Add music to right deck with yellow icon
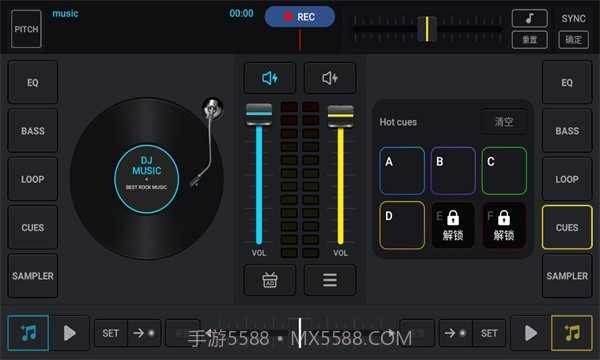 (x=572, y=333)
